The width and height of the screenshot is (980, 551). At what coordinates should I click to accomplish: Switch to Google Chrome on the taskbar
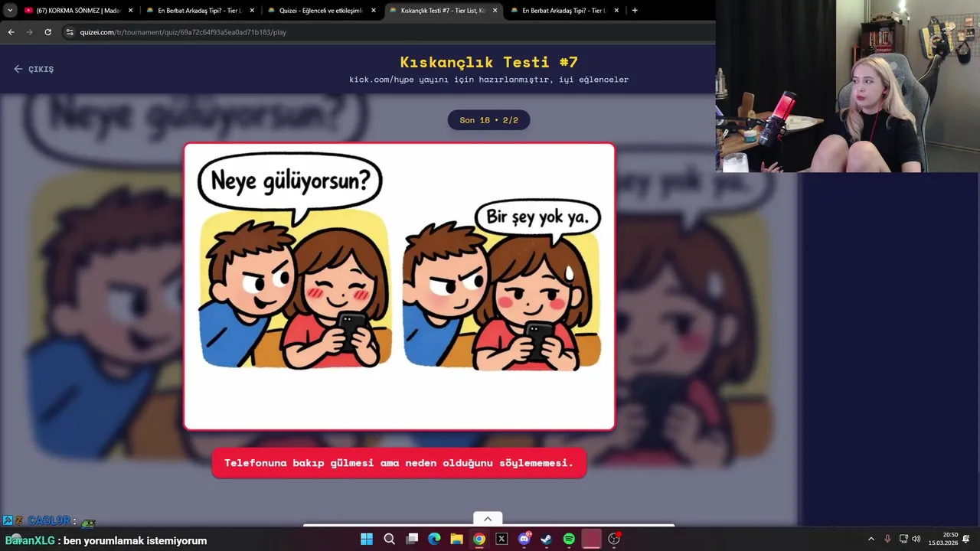pos(479,539)
